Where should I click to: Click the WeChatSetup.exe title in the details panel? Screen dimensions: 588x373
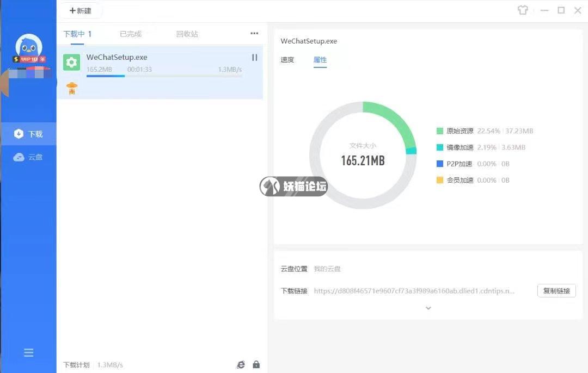[309, 41]
